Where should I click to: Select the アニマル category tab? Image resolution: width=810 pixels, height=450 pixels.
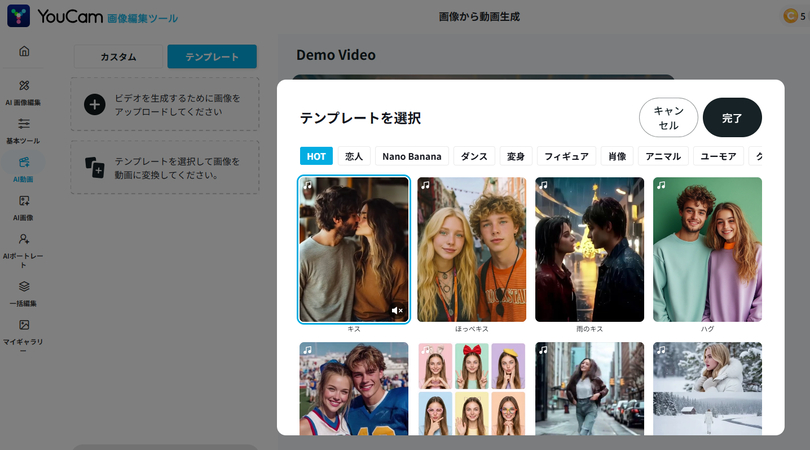click(x=663, y=156)
